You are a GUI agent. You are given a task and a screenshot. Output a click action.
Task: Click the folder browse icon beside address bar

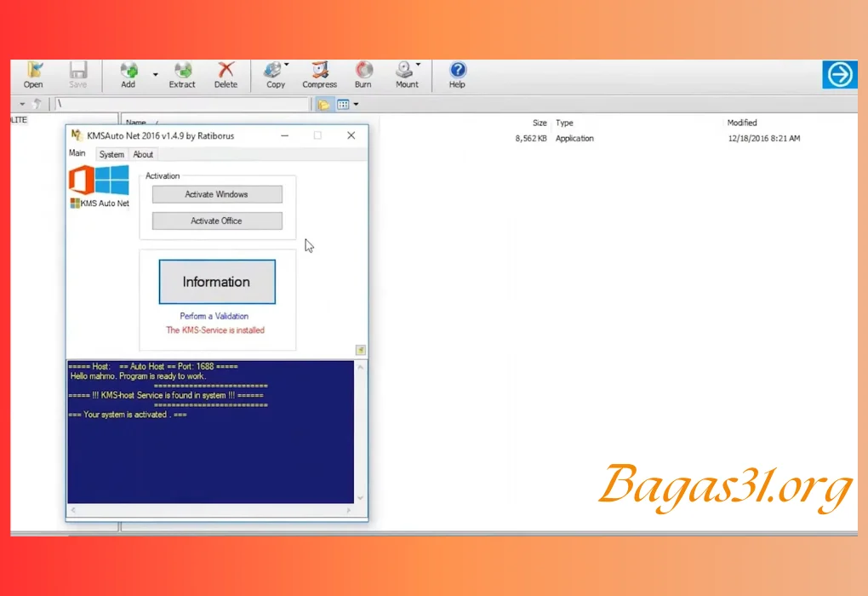(323, 104)
